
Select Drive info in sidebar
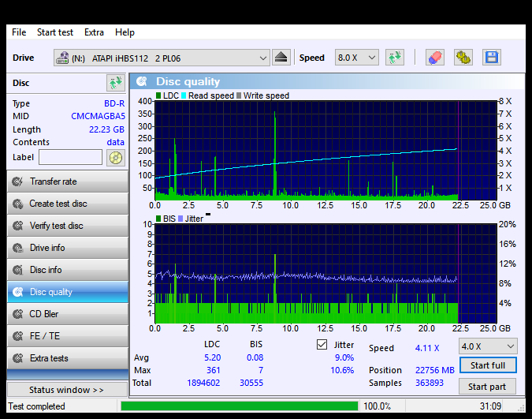pyautogui.click(x=68, y=248)
